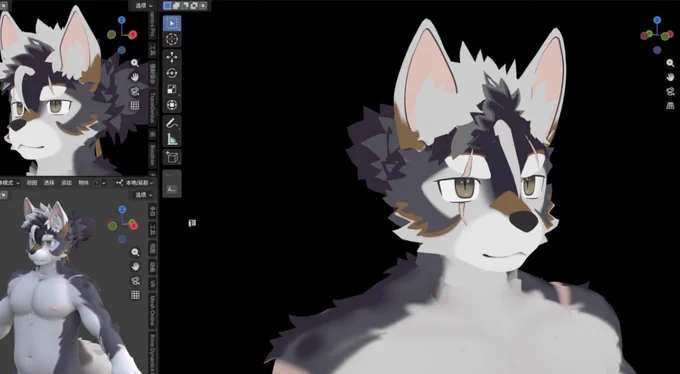This screenshot has height=374, width=680.
Task: Open the 选择 menu in viewport header
Action: pos(49,183)
